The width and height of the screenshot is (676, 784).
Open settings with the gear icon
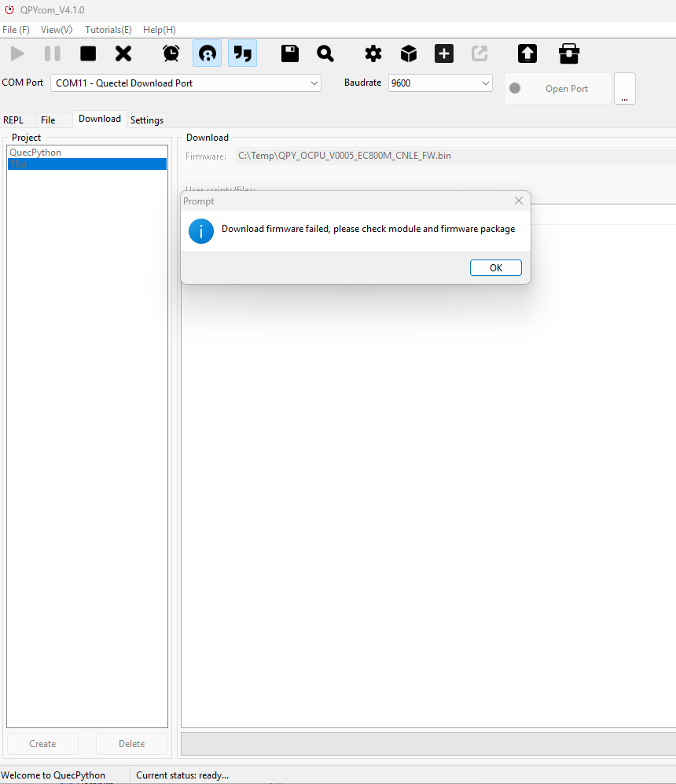(373, 53)
